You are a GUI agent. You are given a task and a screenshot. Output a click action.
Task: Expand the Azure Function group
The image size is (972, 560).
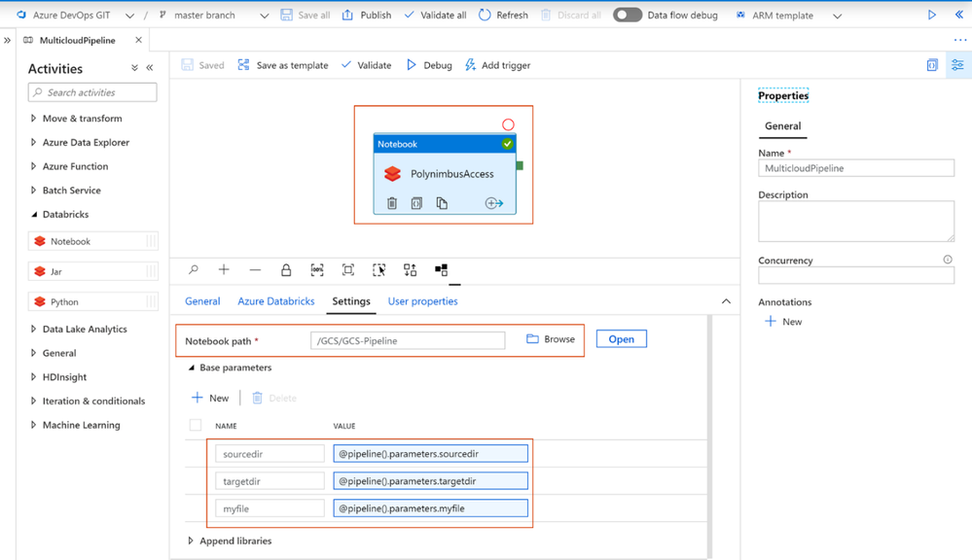point(33,166)
